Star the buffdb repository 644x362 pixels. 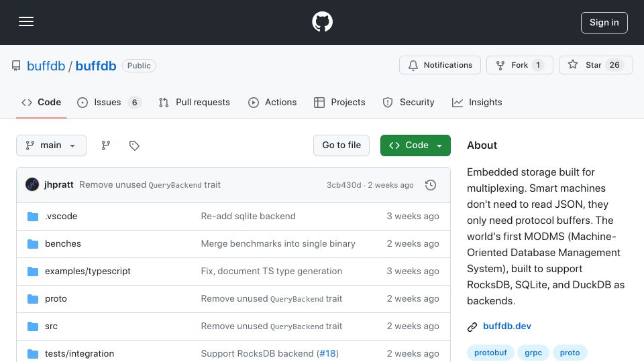click(x=596, y=65)
